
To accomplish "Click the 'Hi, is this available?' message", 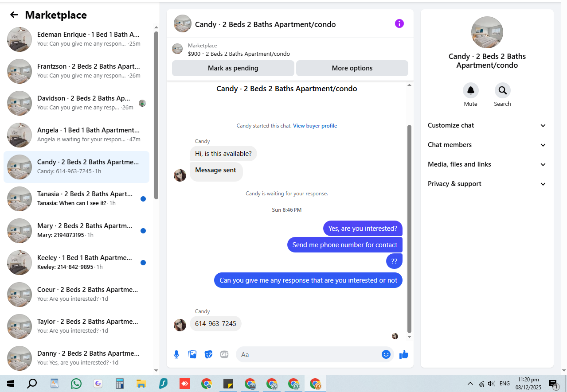I will tap(223, 154).
